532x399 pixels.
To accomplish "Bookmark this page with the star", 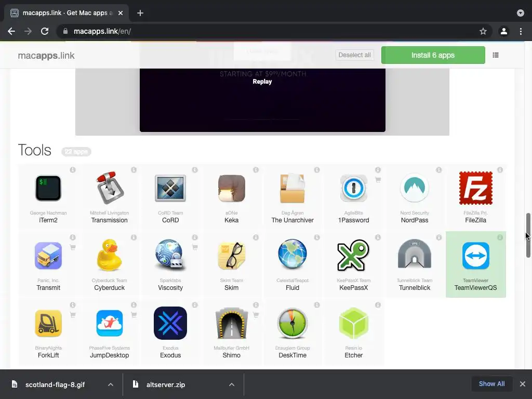I will pyautogui.click(x=483, y=31).
